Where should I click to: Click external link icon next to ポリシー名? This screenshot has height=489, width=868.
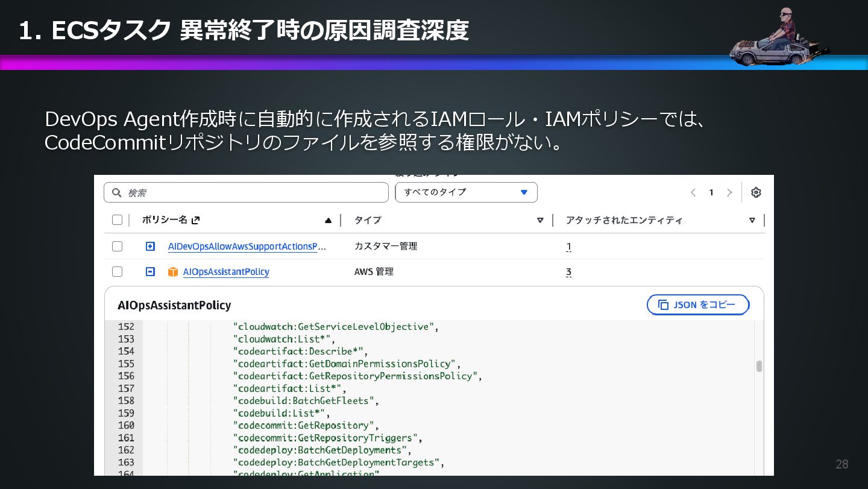click(195, 221)
